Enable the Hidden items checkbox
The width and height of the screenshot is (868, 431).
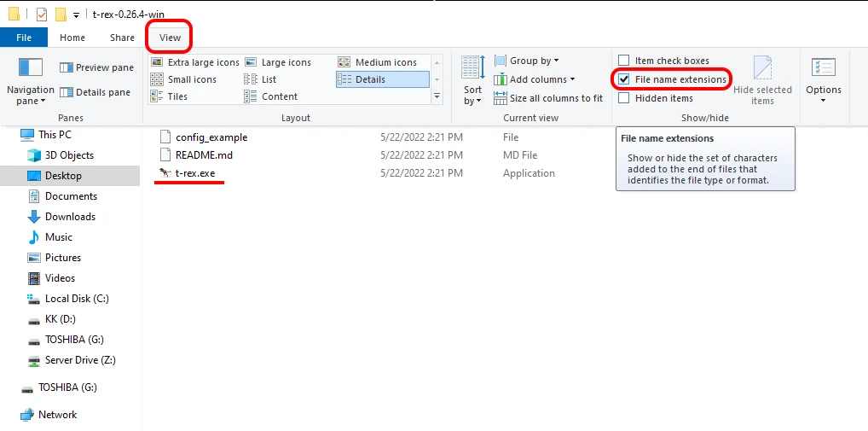624,98
